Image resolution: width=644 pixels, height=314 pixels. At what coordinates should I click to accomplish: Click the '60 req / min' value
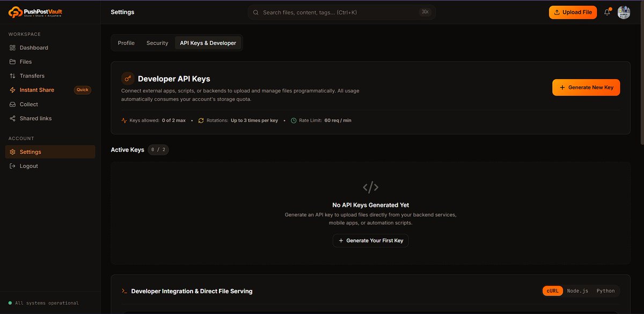338,121
